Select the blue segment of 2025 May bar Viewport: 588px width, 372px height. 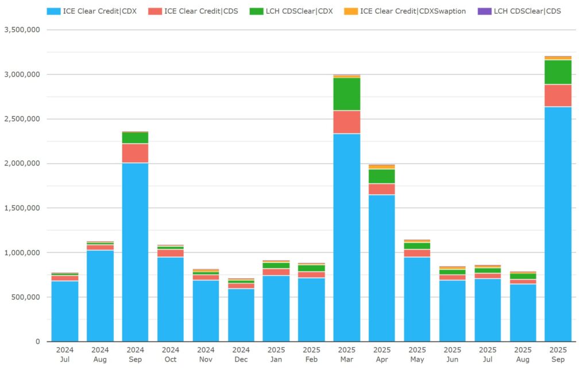(417, 299)
